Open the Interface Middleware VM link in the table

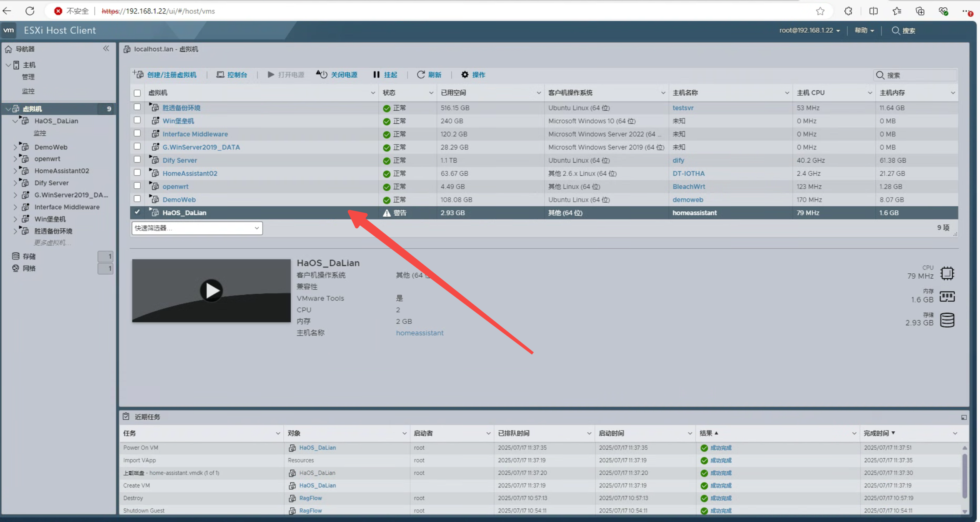coord(195,134)
